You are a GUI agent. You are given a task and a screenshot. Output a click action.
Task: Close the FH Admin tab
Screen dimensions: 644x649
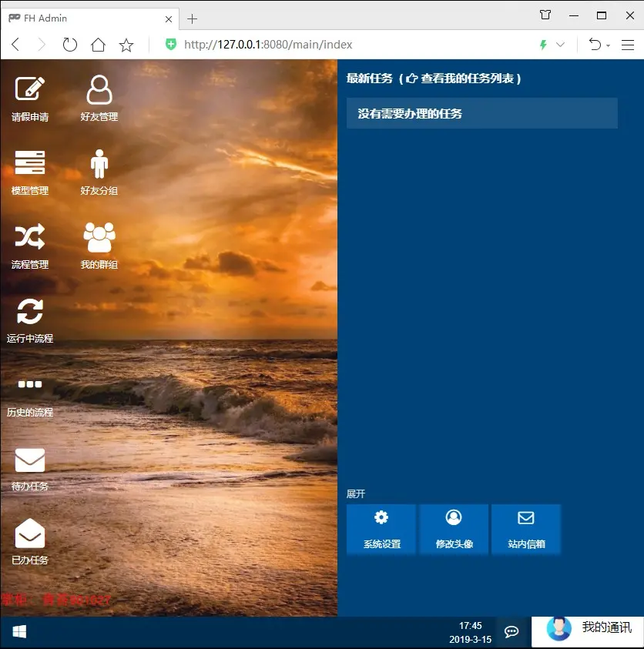pyautogui.click(x=169, y=19)
